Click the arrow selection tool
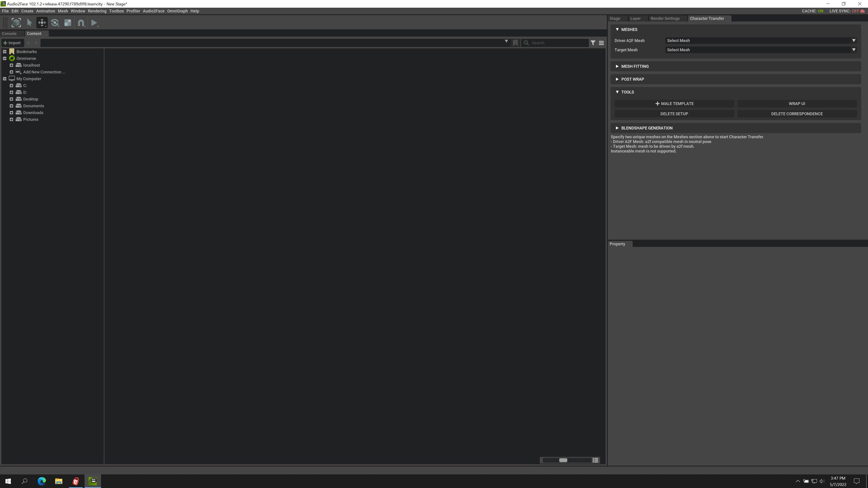This screenshot has width=868, height=488. [29, 23]
